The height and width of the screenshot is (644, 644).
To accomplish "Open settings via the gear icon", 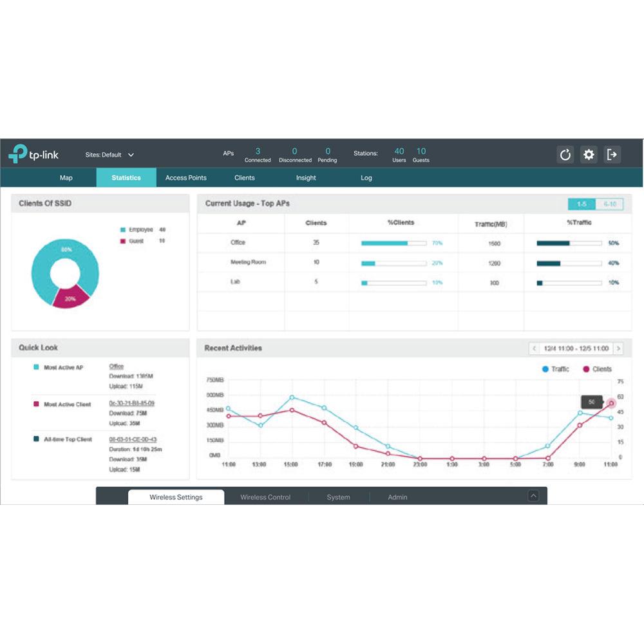I will tap(589, 155).
